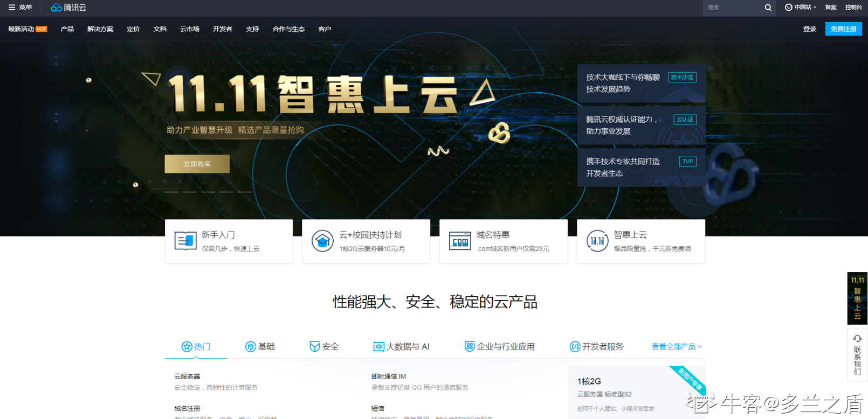This screenshot has height=419, width=868.
Task: Open the 域名注册 product link
Action: point(187,409)
